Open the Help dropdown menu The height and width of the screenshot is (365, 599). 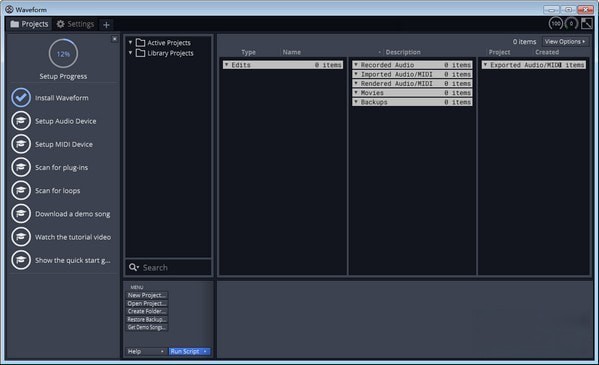click(146, 351)
